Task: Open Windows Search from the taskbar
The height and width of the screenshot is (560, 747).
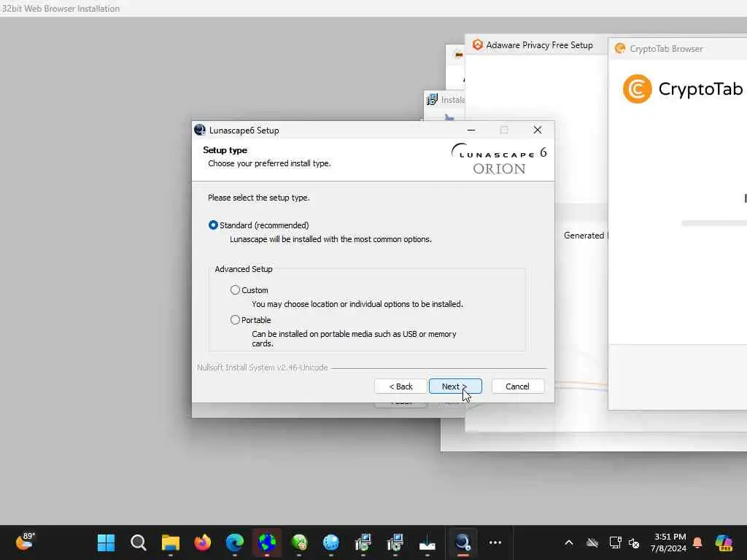Action: (138, 542)
